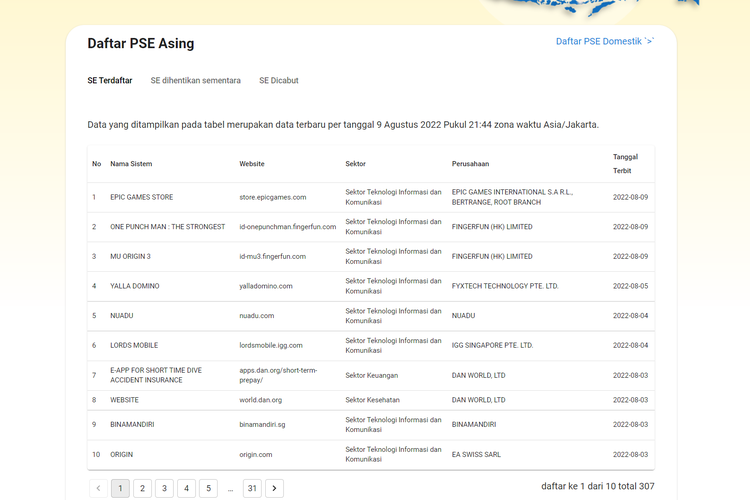Select the EPIC GAMES STORE row name
Screen dimensions: 750x500
click(142, 197)
